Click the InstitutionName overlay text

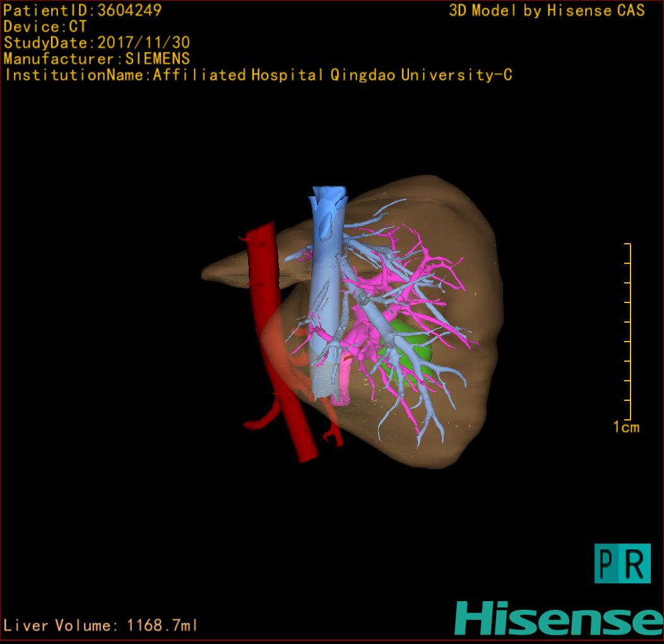pyautogui.click(x=258, y=75)
